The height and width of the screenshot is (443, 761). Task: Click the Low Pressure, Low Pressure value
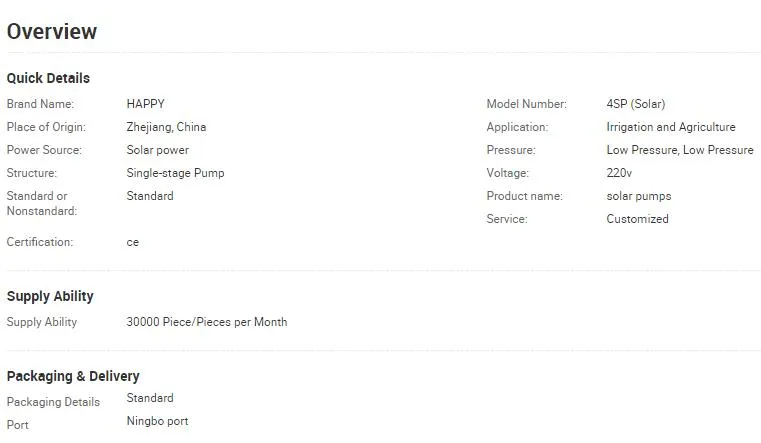pos(679,150)
